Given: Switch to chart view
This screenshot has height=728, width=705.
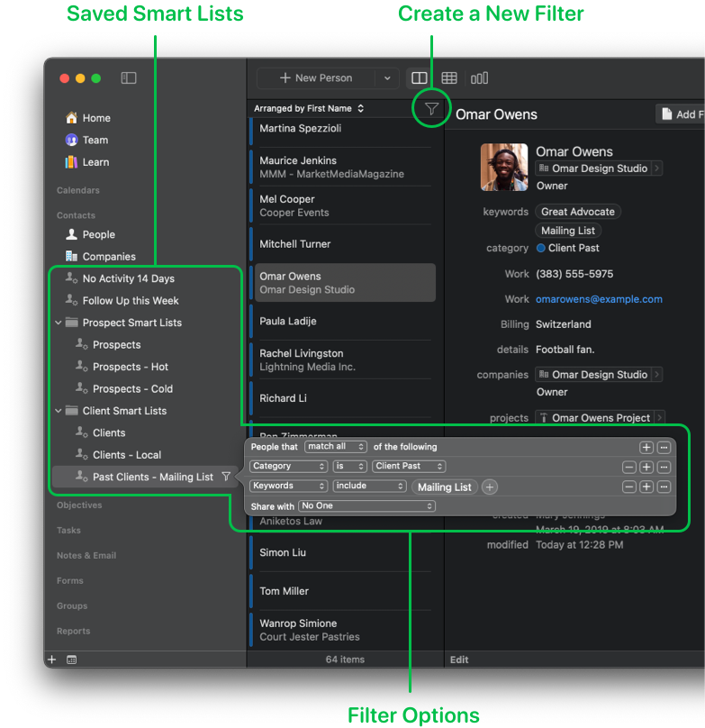Looking at the screenshot, I should [x=479, y=78].
